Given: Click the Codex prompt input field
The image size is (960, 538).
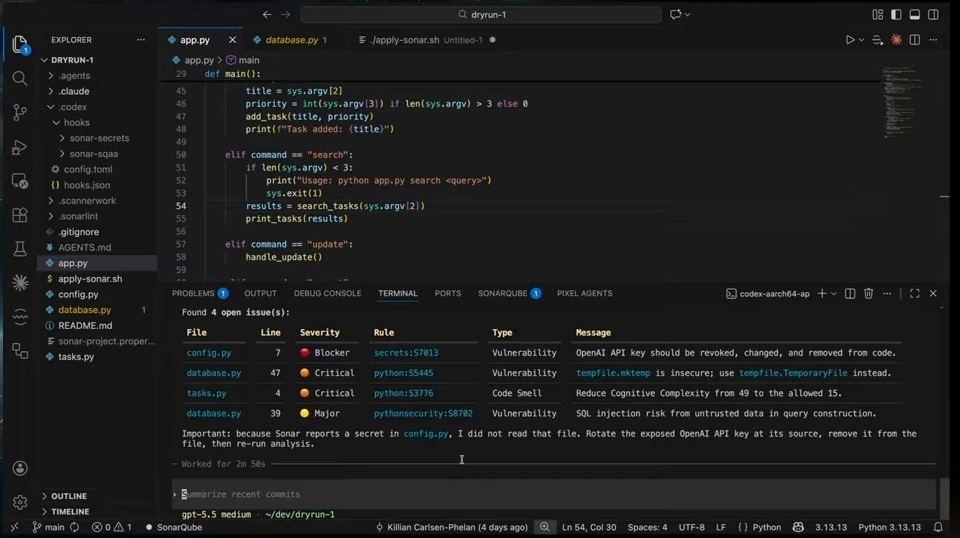Looking at the screenshot, I should tap(554, 494).
